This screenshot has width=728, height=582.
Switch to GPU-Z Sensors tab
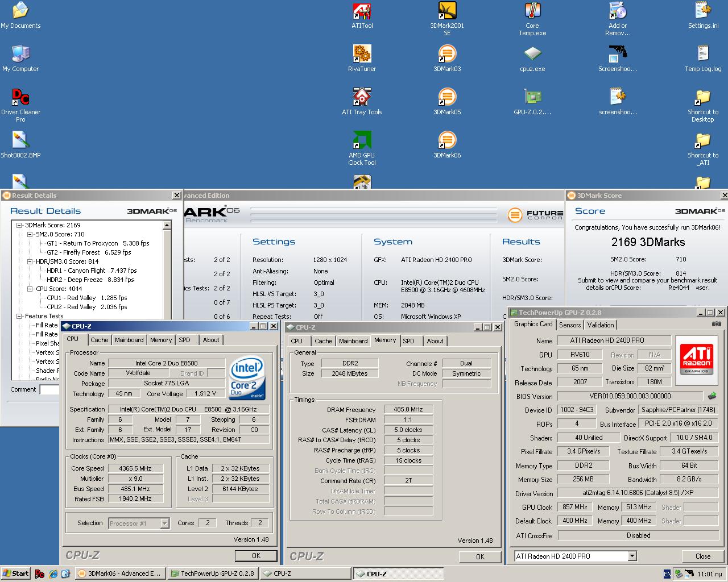570,325
